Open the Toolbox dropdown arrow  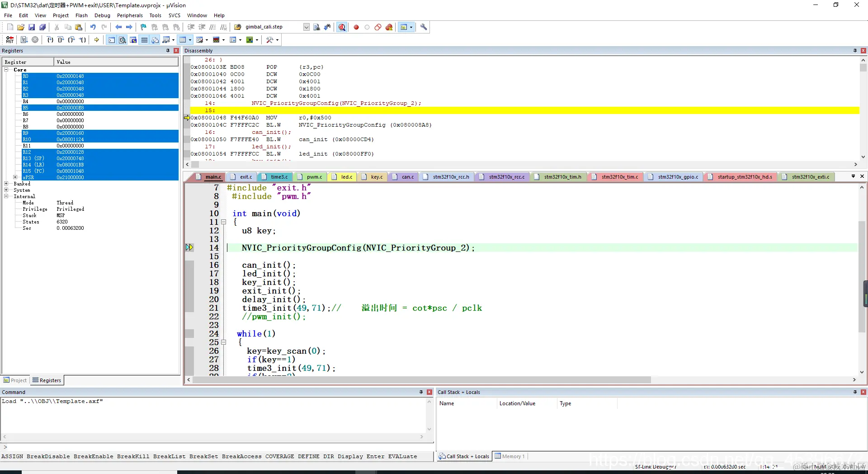tap(277, 40)
